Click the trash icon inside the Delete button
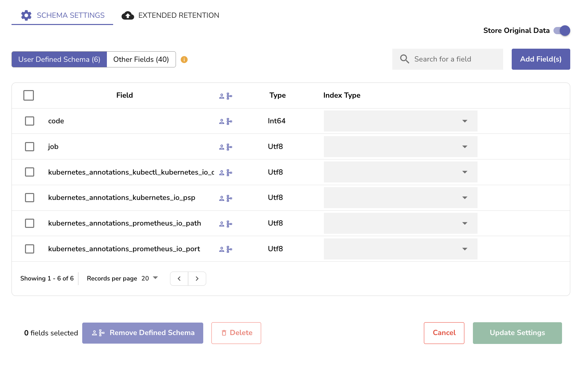The height and width of the screenshot is (388, 588). click(x=225, y=333)
